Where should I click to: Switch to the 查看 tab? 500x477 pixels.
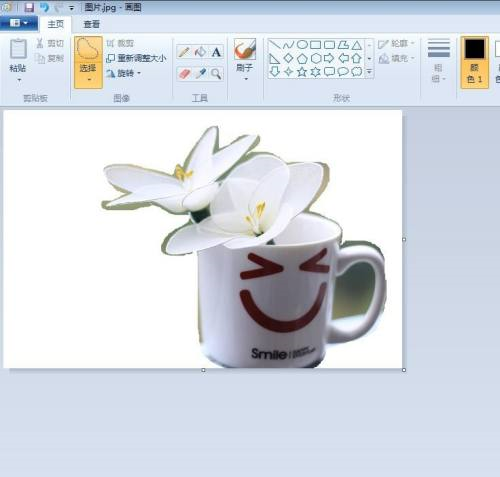(91, 24)
